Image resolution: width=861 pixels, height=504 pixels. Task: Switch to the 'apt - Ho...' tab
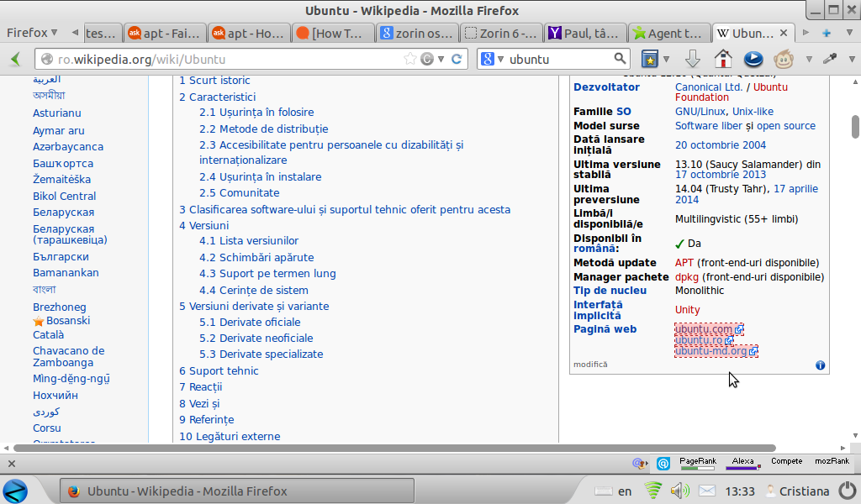tap(249, 34)
